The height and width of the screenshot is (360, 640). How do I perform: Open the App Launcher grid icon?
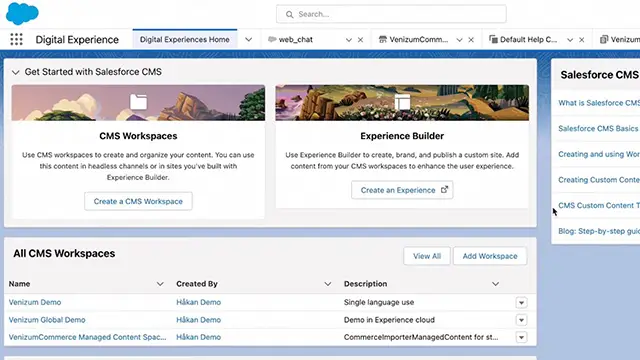(x=16, y=39)
